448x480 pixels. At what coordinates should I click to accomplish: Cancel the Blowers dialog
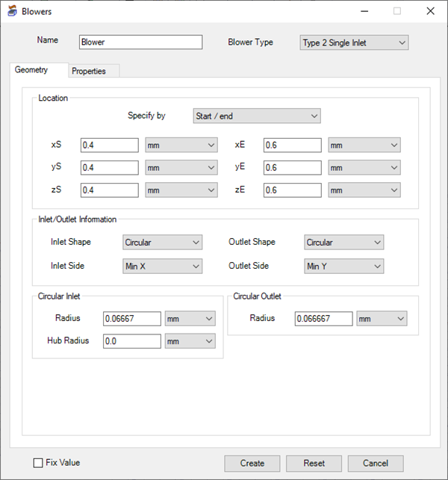click(375, 463)
